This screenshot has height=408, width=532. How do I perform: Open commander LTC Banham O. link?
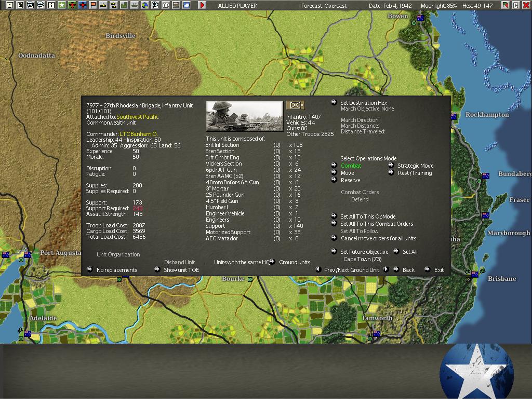pyautogui.click(x=138, y=134)
